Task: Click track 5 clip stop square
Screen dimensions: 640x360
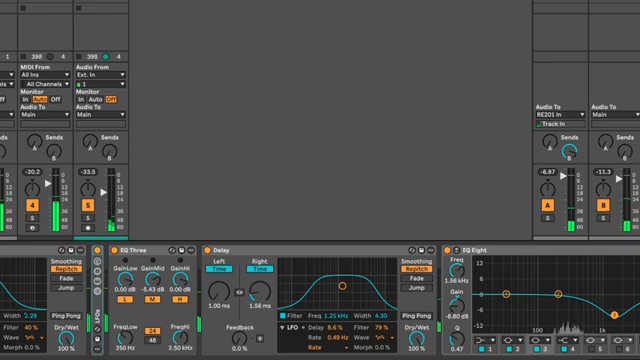Action: (x=79, y=56)
